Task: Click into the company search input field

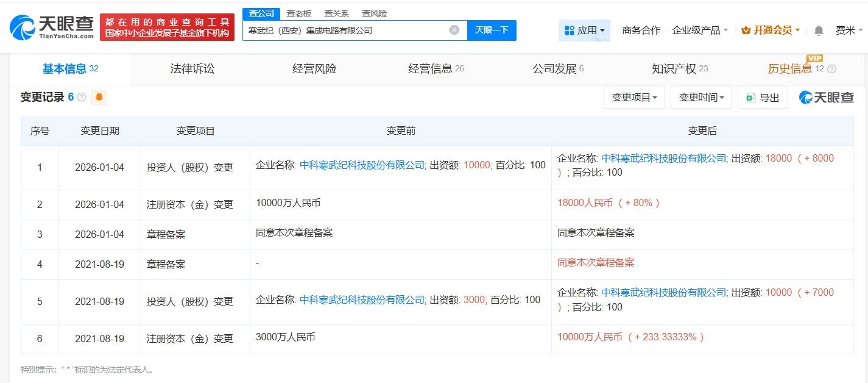Action: tap(344, 30)
